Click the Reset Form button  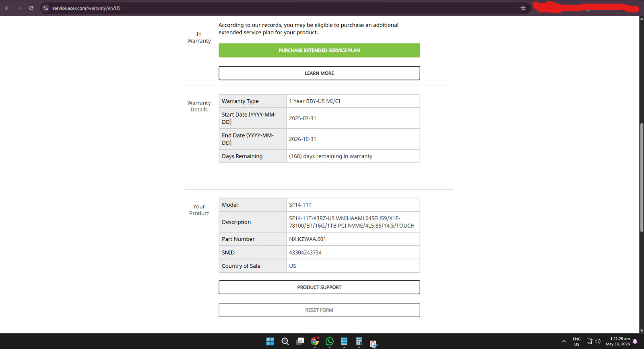tap(319, 310)
